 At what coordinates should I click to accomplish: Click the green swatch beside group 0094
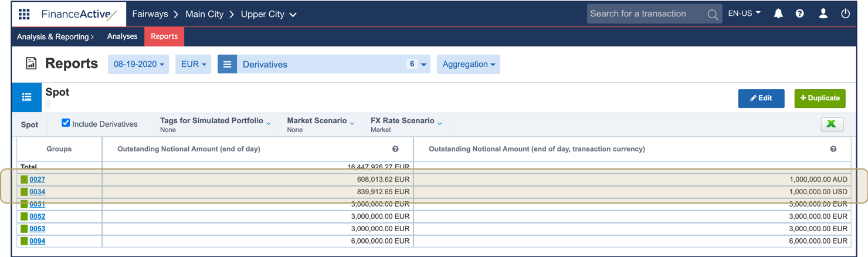click(24, 241)
